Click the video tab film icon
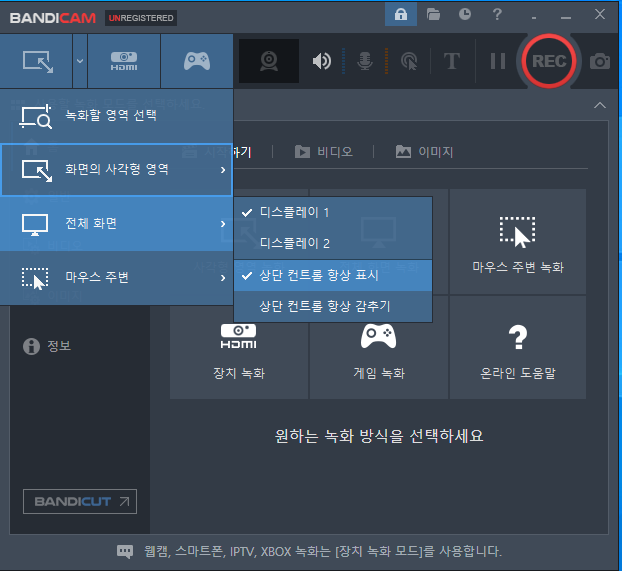Image resolution: width=622 pixels, height=571 pixels. point(302,152)
